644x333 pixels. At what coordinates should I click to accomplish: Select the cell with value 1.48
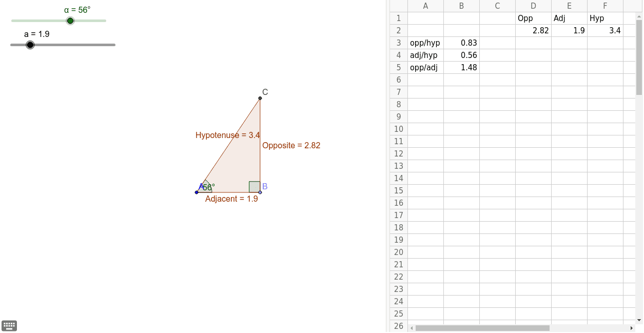pyautogui.click(x=462, y=68)
